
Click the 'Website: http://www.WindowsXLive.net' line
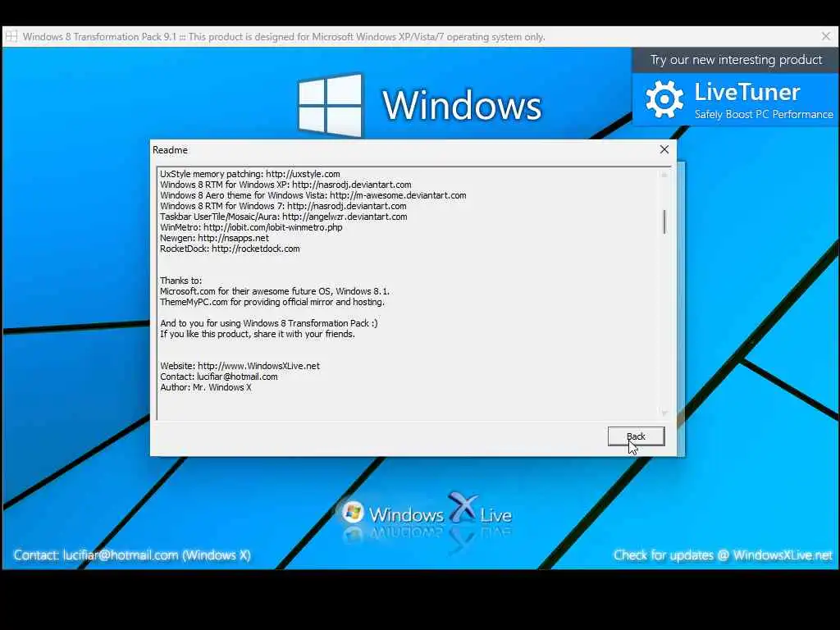(x=240, y=366)
